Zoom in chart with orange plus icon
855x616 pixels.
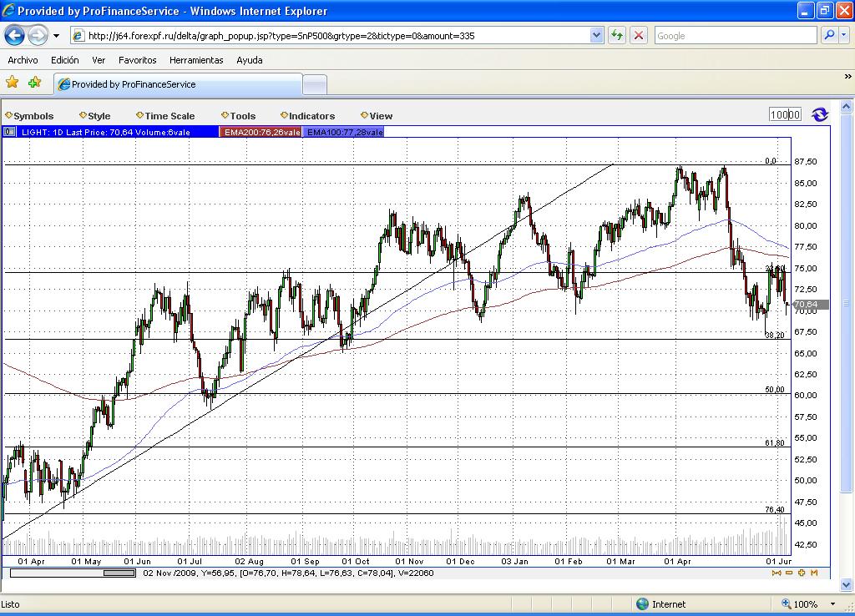[x=802, y=573]
